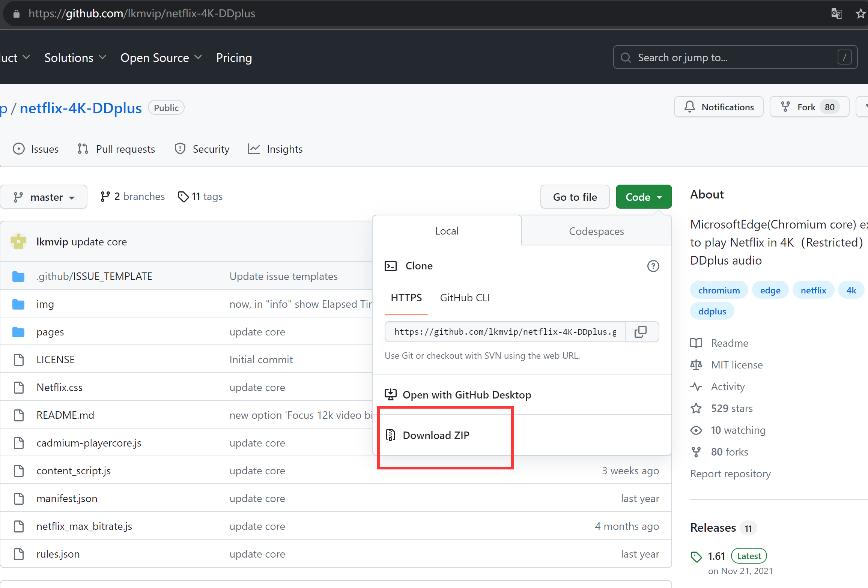Click the manifest.json file icon

(19, 498)
